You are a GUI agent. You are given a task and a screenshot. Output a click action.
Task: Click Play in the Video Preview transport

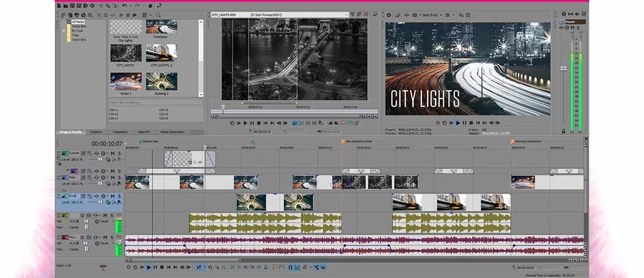[x=458, y=123]
